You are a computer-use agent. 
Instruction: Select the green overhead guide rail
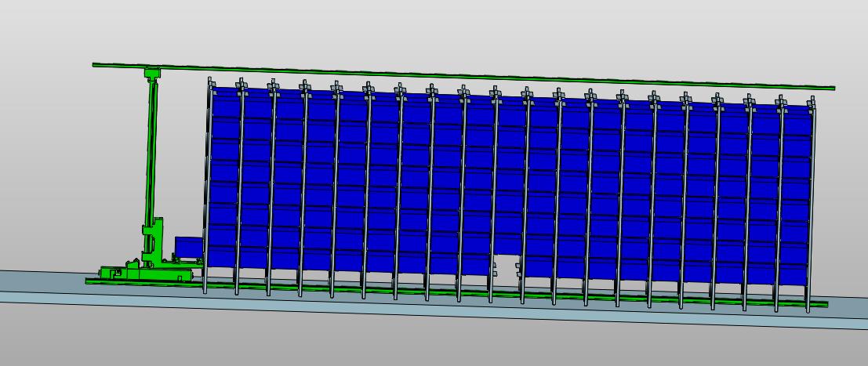[463, 75]
